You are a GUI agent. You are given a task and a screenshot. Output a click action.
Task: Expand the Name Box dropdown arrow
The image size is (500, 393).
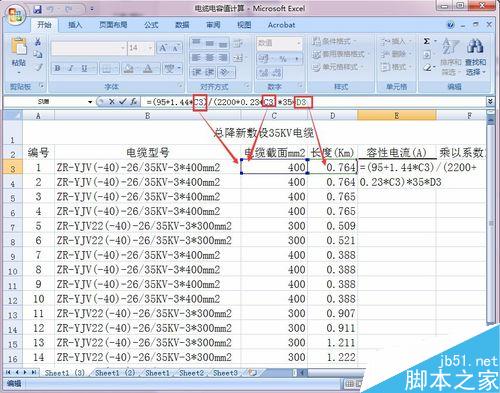(x=90, y=102)
